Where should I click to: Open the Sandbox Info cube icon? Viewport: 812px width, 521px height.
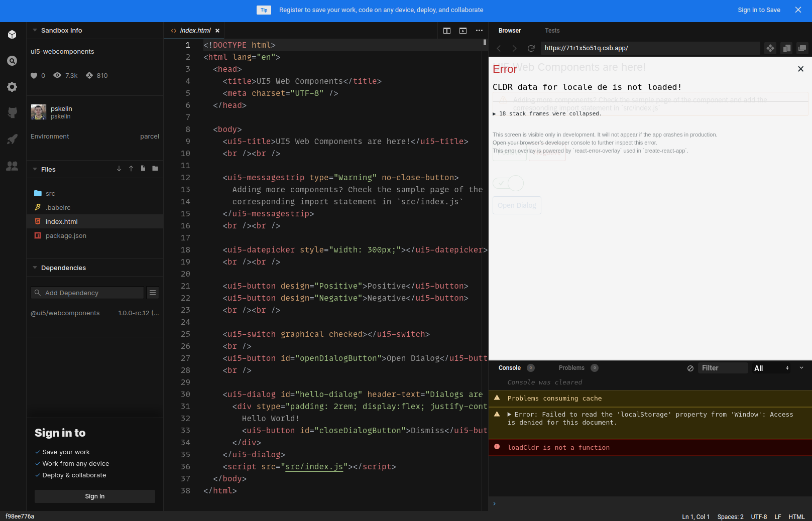tap(12, 35)
